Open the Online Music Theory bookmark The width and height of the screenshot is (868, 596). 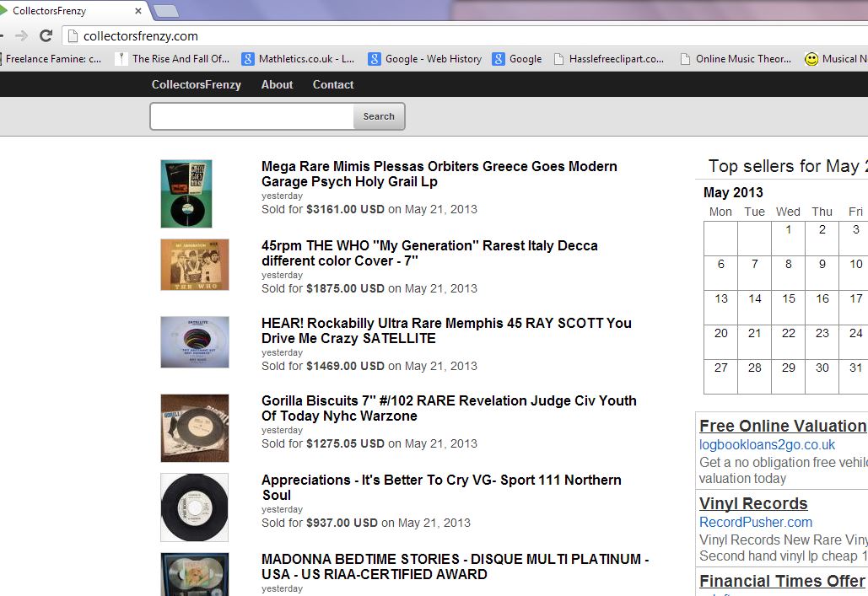click(736, 59)
